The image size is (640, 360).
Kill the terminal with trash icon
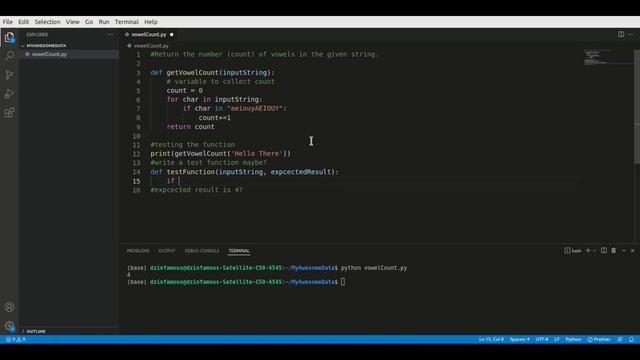(x=613, y=251)
